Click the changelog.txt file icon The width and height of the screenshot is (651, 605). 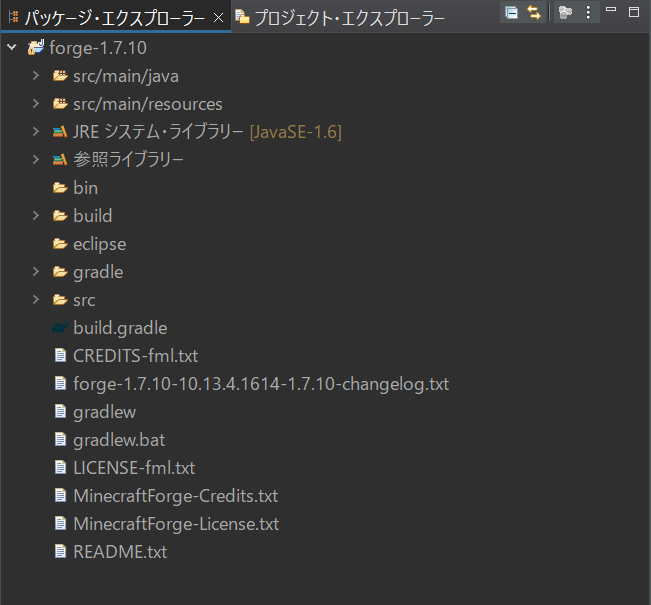click(x=61, y=383)
